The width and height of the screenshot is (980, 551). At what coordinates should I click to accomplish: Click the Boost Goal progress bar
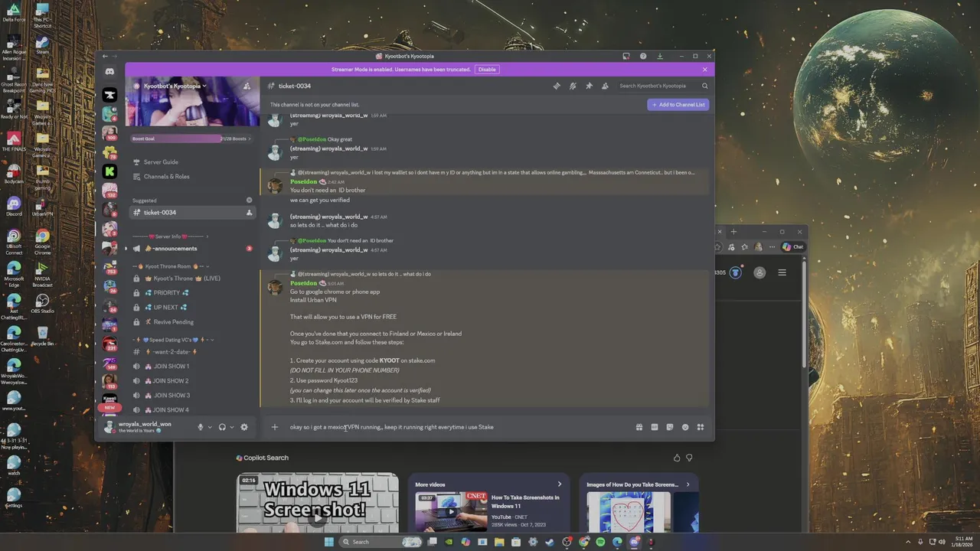189,139
